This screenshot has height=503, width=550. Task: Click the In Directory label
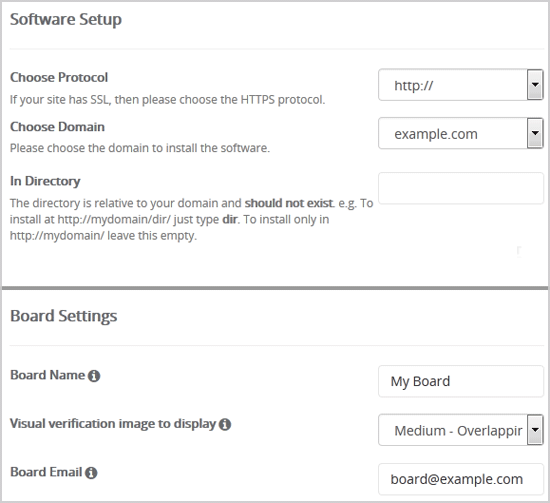(45, 181)
